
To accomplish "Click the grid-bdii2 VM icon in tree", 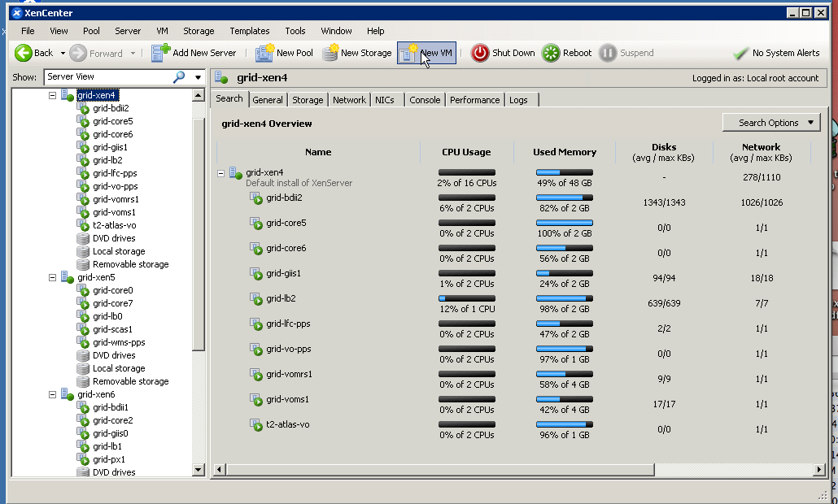I will click(83, 108).
